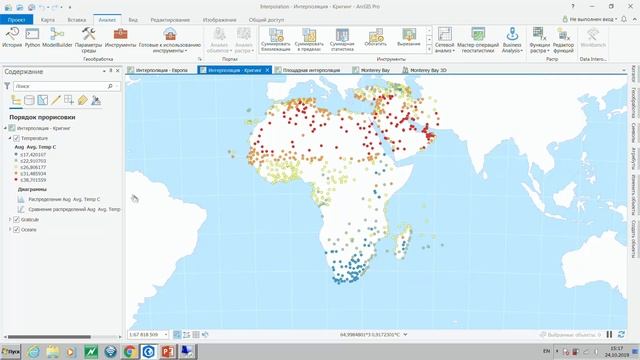Launch Мастер операций геостатистики
The image size is (640, 360).
pyautogui.click(x=478, y=40)
